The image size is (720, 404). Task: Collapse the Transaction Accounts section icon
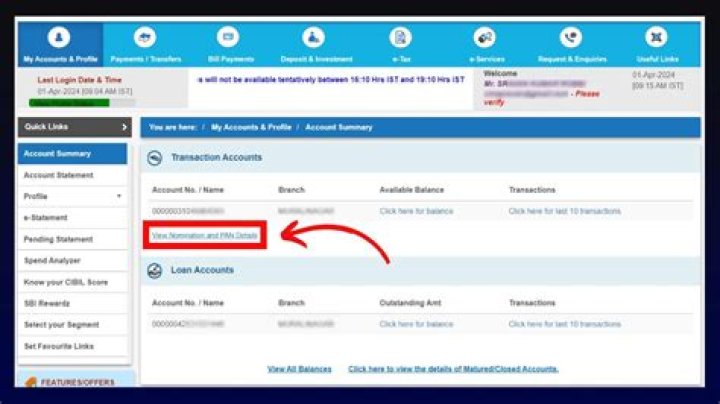(x=155, y=158)
